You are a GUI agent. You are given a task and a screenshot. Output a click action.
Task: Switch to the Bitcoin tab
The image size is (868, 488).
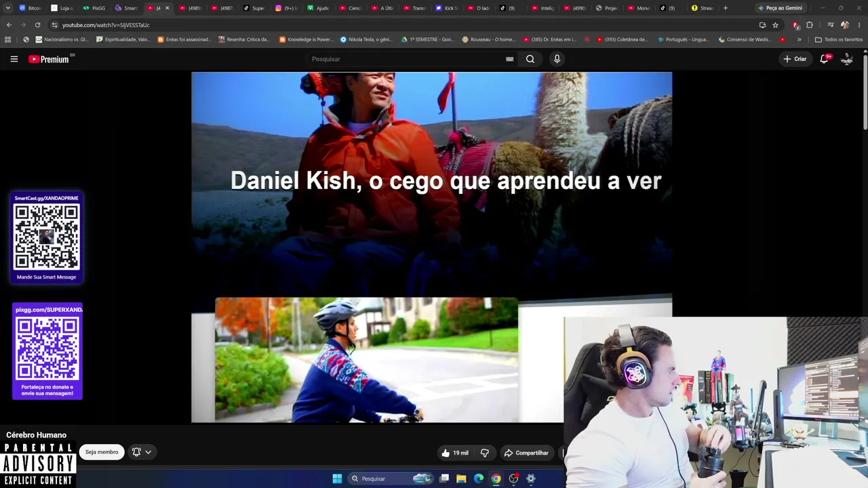tap(30, 8)
